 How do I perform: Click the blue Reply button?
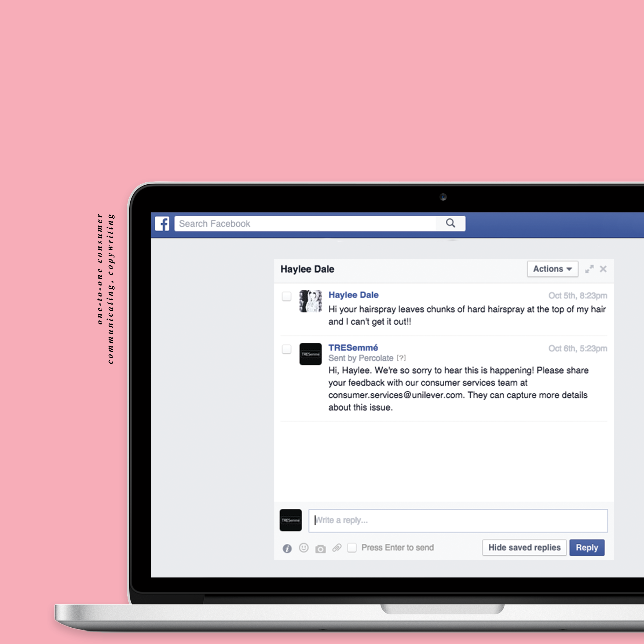pos(587,548)
